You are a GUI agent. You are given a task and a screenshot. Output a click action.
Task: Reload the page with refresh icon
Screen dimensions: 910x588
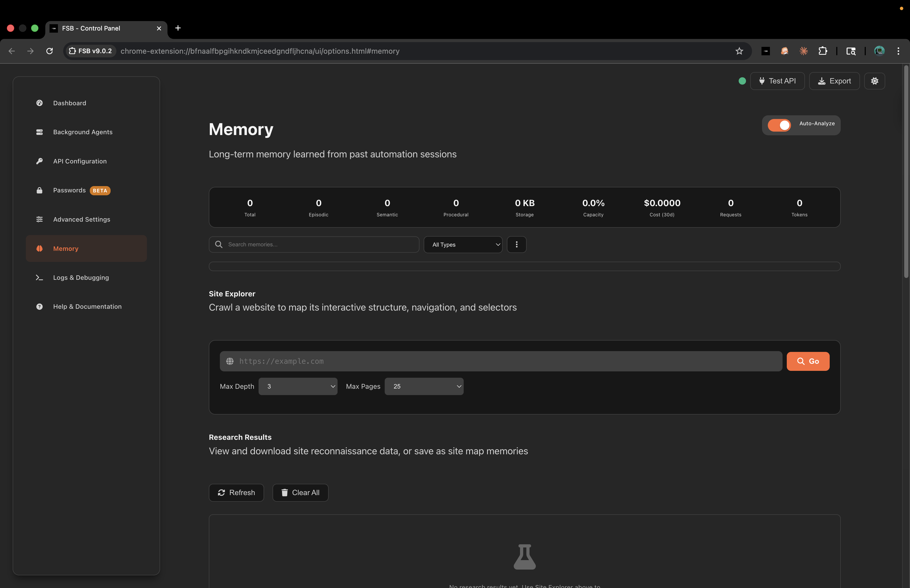coord(50,51)
